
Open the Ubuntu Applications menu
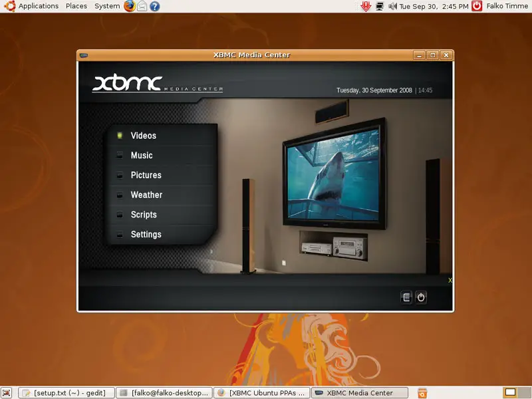point(38,6)
